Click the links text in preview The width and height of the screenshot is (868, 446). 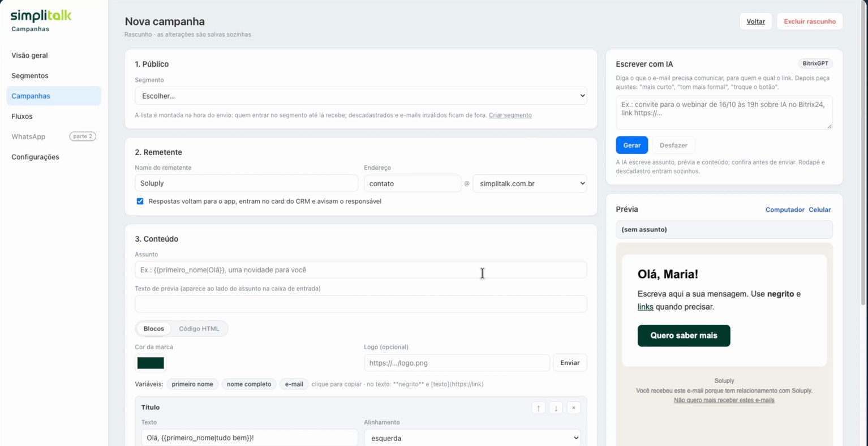(x=645, y=307)
